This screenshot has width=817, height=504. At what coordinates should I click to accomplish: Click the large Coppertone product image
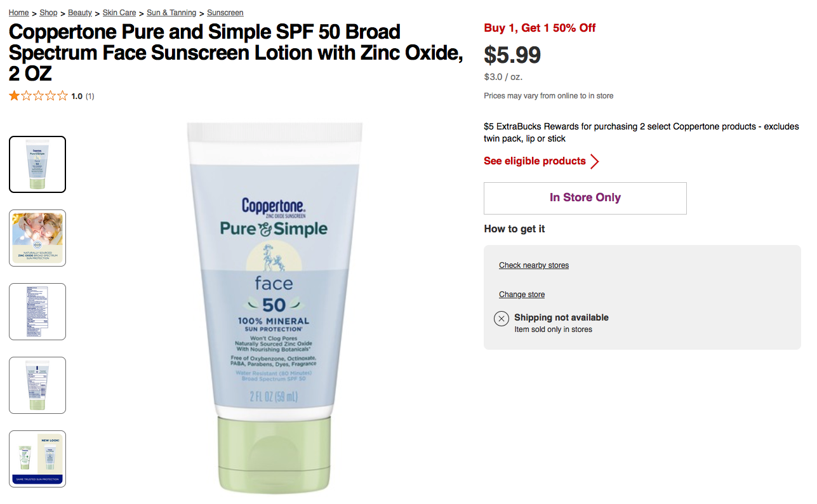[274, 308]
